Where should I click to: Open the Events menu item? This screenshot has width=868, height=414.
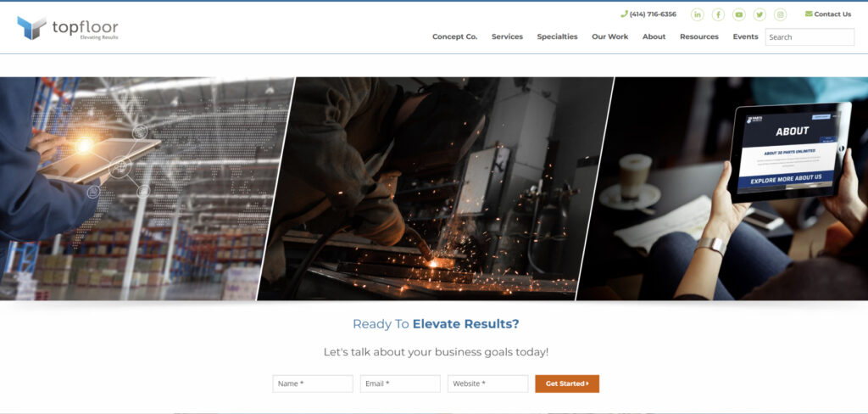[745, 36]
